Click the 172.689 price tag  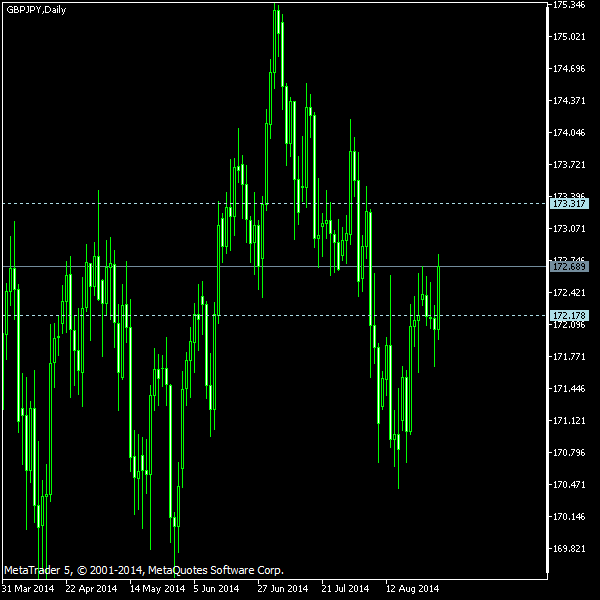coord(569,266)
